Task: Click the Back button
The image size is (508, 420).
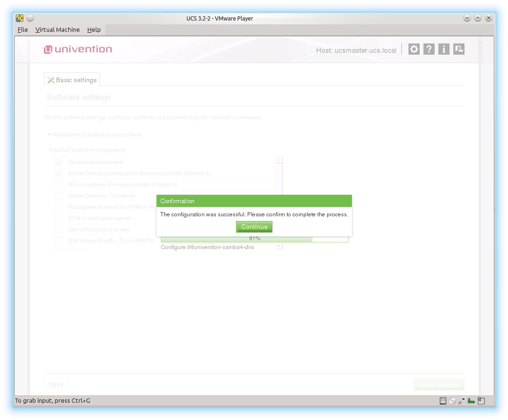Action: pyautogui.click(x=56, y=384)
